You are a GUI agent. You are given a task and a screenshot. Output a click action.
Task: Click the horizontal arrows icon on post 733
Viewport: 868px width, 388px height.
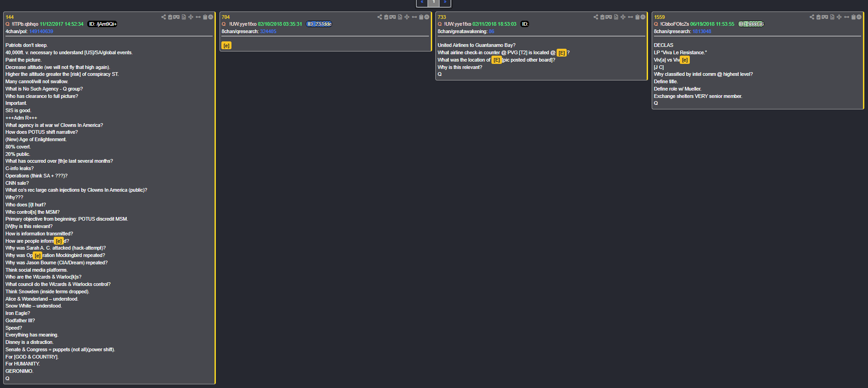coord(631,17)
